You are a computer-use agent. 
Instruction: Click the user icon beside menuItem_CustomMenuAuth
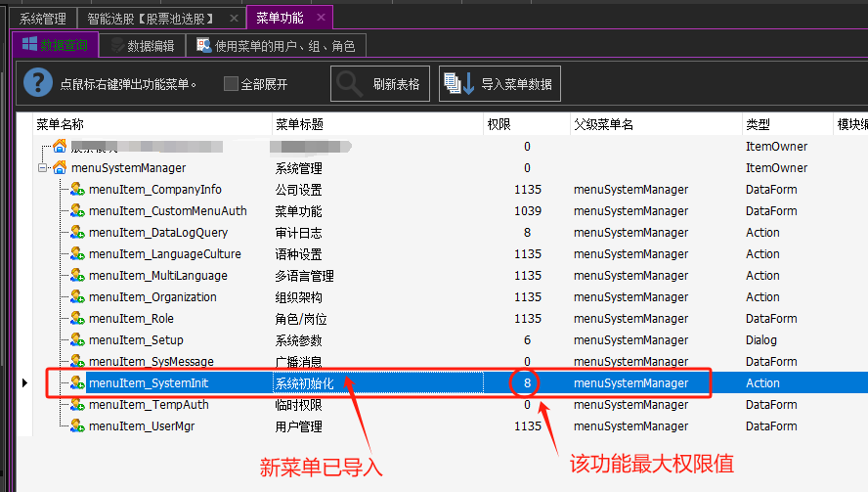click(x=77, y=210)
